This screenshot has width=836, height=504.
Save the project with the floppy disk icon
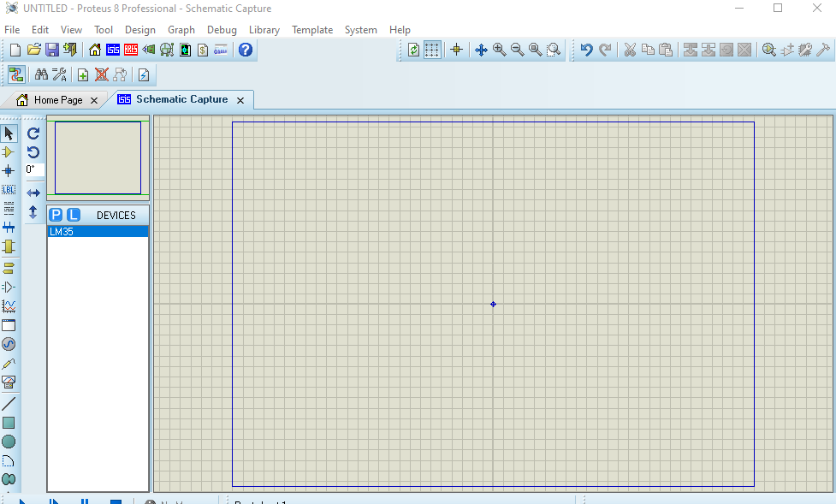coord(51,50)
